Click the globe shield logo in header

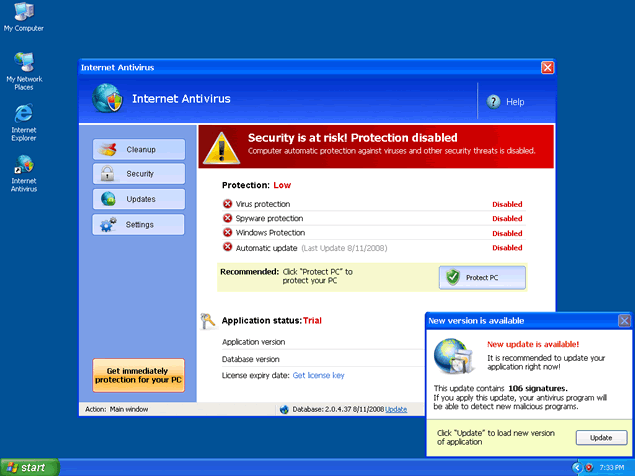pyautogui.click(x=107, y=99)
